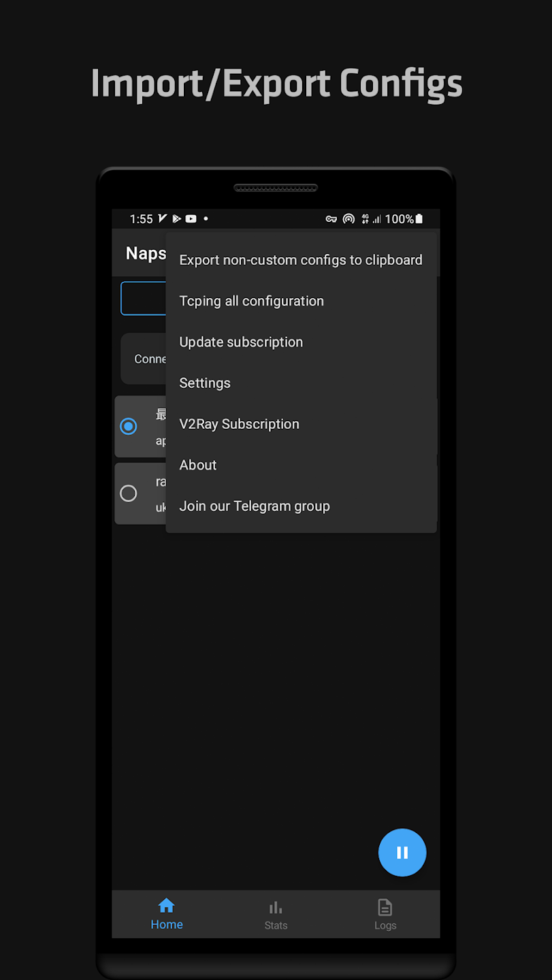Viewport: 552px width, 980px height.
Task: Choose Export non-custom configs to clipboard
Action: [300, 259]
